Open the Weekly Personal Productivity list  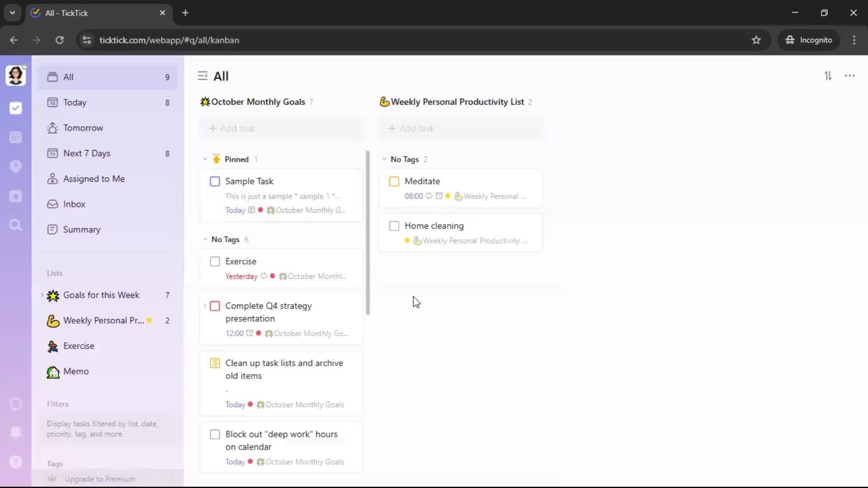103,320
